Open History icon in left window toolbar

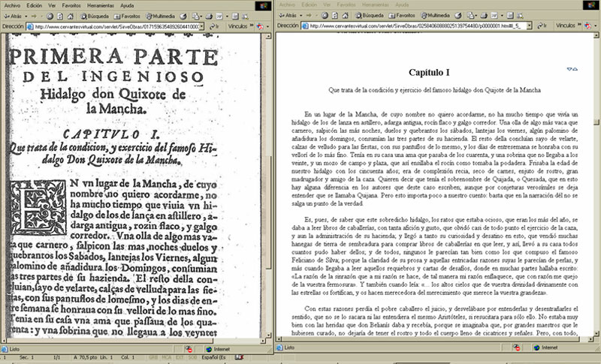[x=183, y=17]
